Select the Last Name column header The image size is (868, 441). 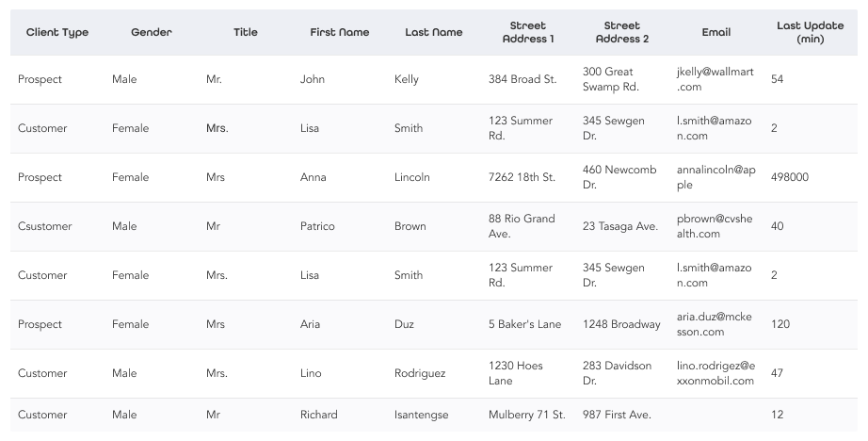(x=434, y=32)
